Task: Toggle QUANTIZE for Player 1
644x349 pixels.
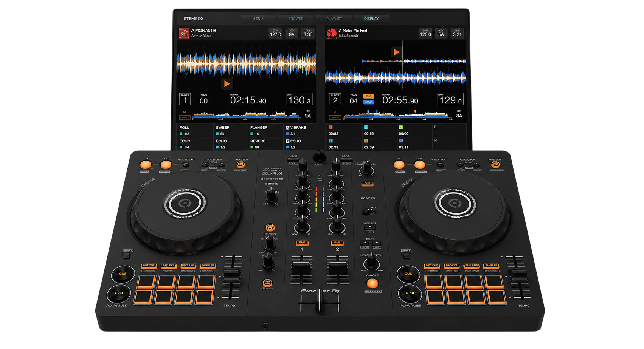Action: pyautogui.click(x=185, y=117)
